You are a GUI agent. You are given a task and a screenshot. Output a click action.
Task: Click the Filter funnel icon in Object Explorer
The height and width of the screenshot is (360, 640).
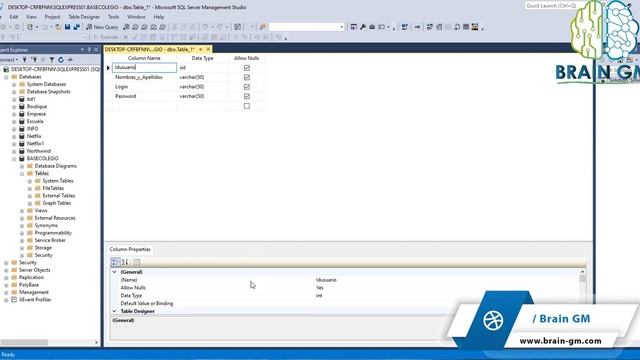tap(52, 60)
